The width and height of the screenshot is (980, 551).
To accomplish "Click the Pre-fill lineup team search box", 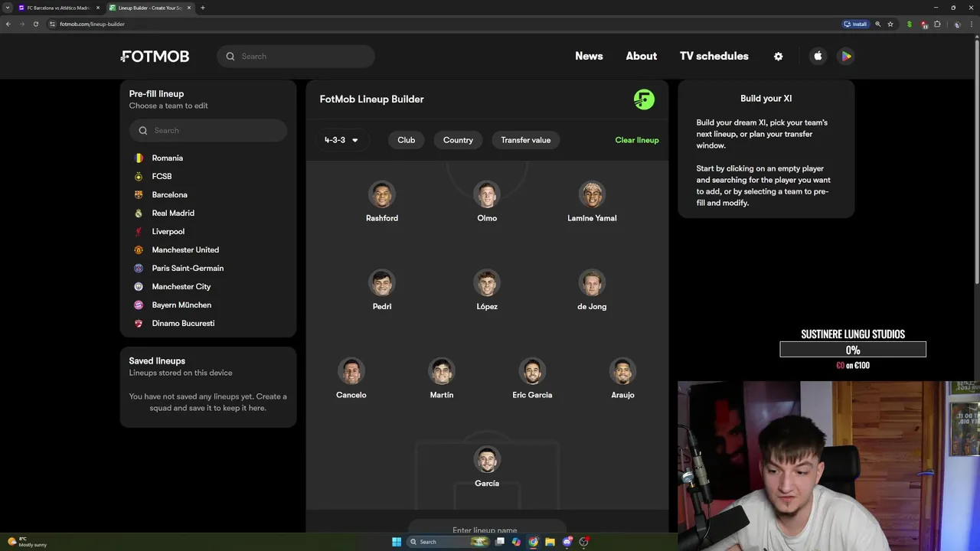I will click(x=208, y=130).
